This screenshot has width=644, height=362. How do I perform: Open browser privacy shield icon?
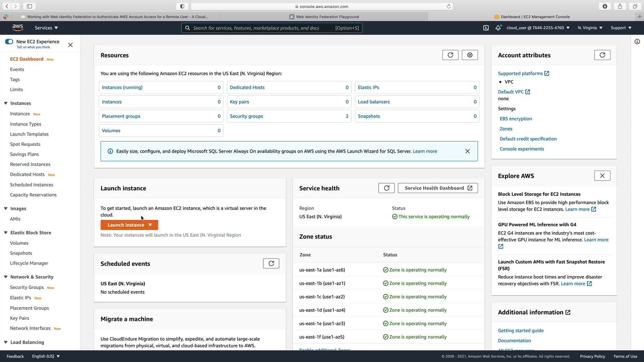(x=182, y=6)
